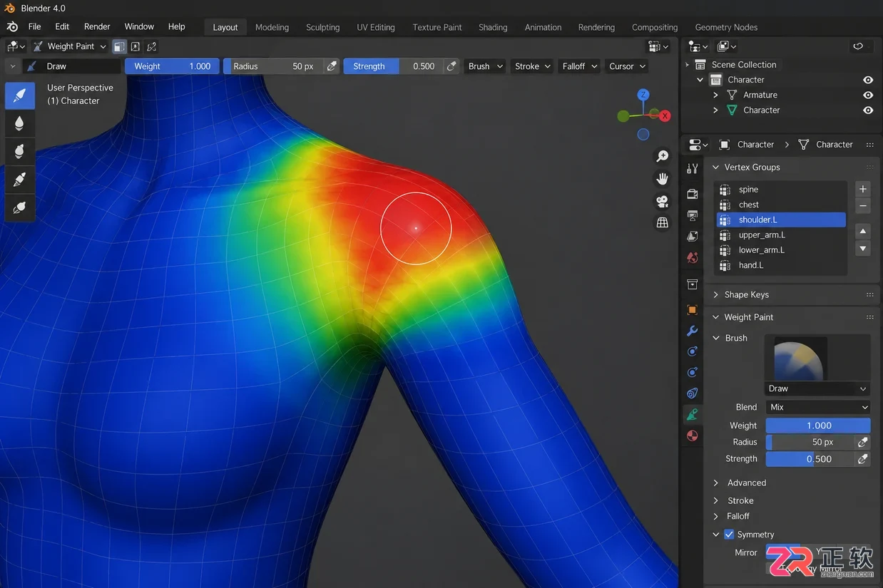Open the Draw brush selector dropdown
The height and width of the screenshot is (588, 883).
(x=818, y=388)
